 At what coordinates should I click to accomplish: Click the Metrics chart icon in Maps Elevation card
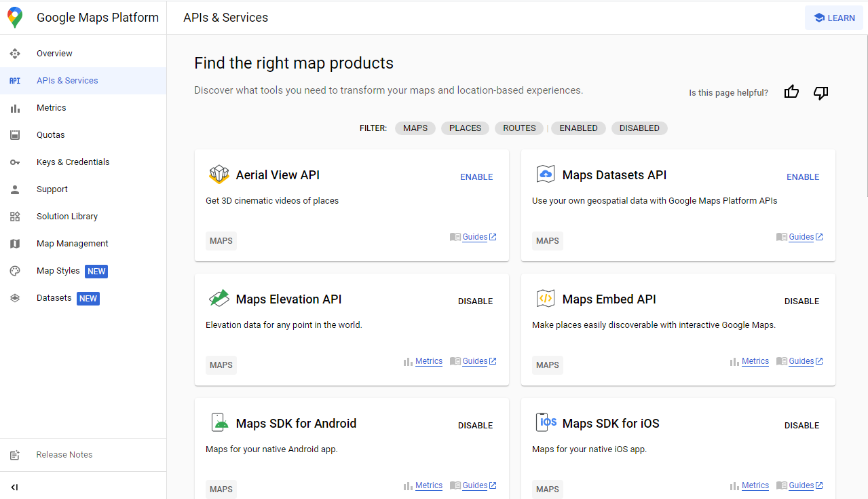(x=408, y=362)
